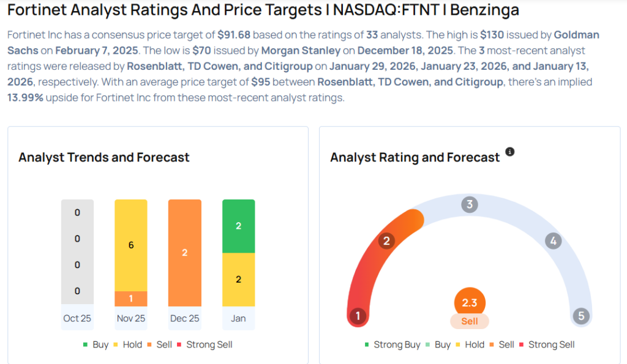This screenshot has width=627, height=364.
Task: Click the Sell badge under the rating
Action: click(470, 321)
